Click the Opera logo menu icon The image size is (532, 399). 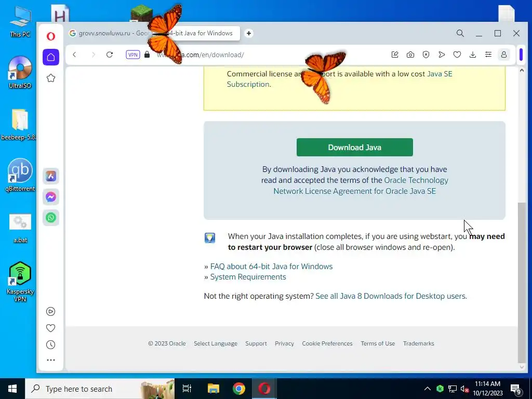coord(51,36)
